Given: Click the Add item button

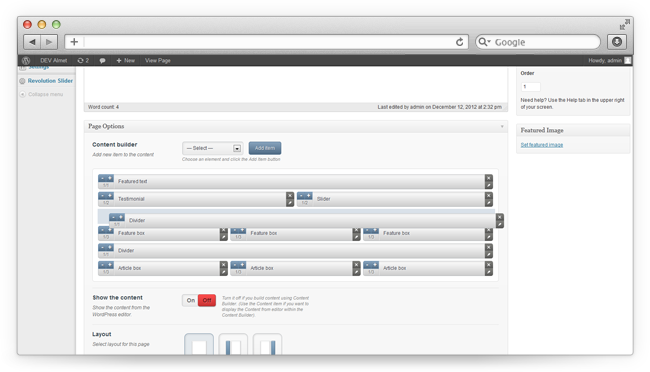Looking at the screenshot, I should 265,148.
